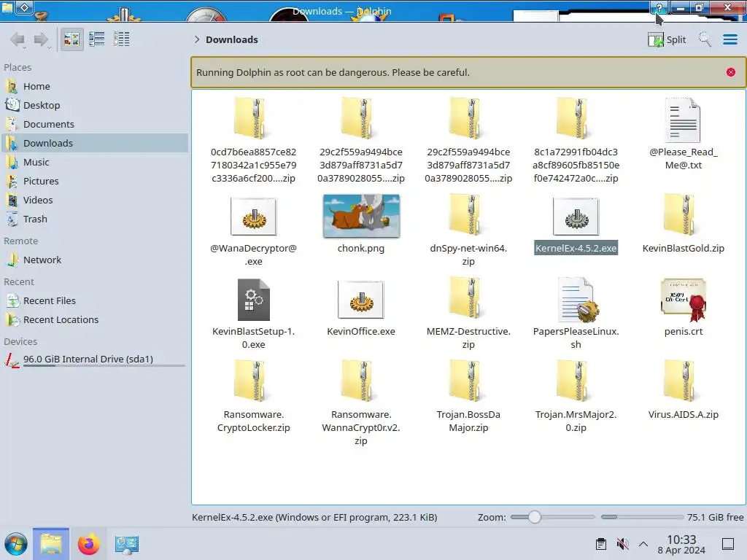This screenshot has height=560, width=747.
Task: Switch to Icons view mode
Action: click(71, 39)
